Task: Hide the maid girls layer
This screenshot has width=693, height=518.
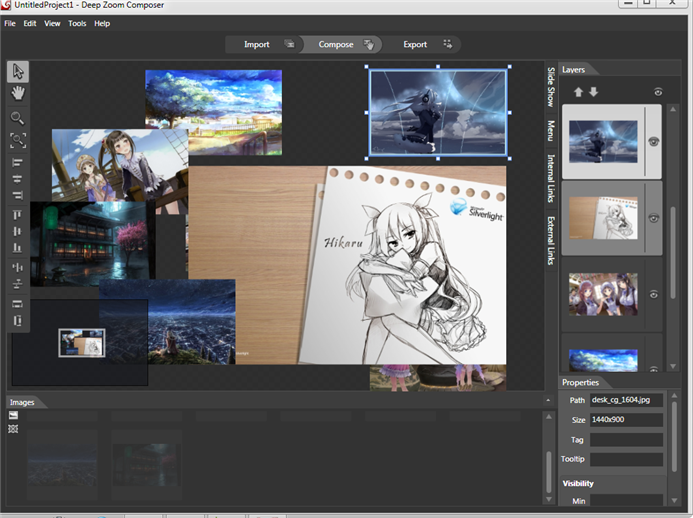Action: pyautogui.click(x=654, y=294)
